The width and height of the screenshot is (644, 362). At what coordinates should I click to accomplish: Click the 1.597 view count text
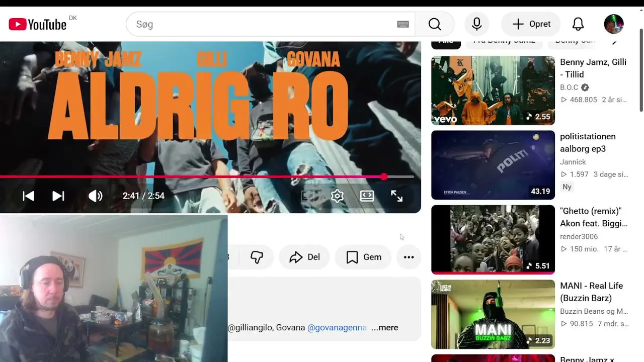579,174
